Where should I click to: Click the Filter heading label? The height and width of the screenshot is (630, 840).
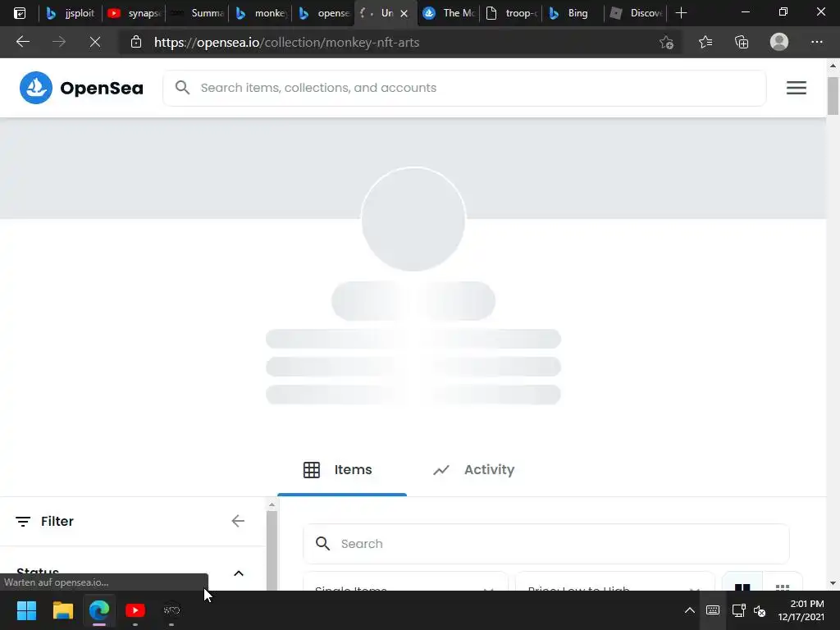(x=57, y=521)
